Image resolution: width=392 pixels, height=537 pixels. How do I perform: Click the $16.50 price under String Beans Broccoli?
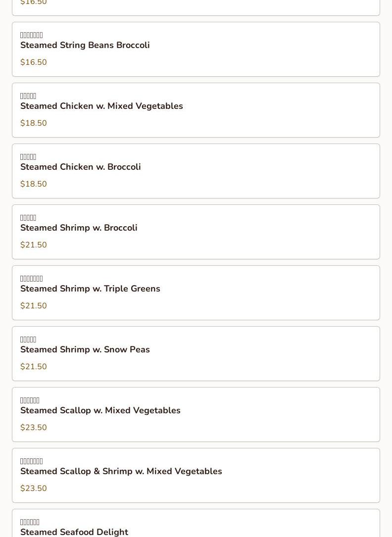pyautogui.click(x=34, y=62)
